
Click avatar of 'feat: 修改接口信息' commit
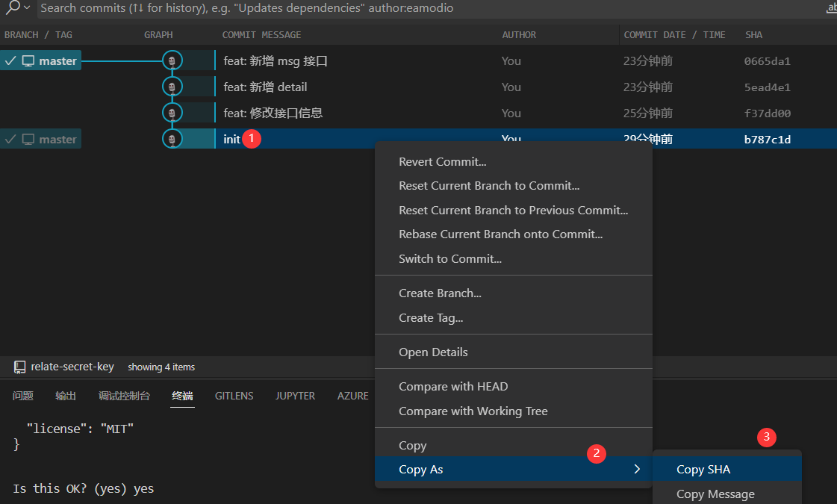172,113
